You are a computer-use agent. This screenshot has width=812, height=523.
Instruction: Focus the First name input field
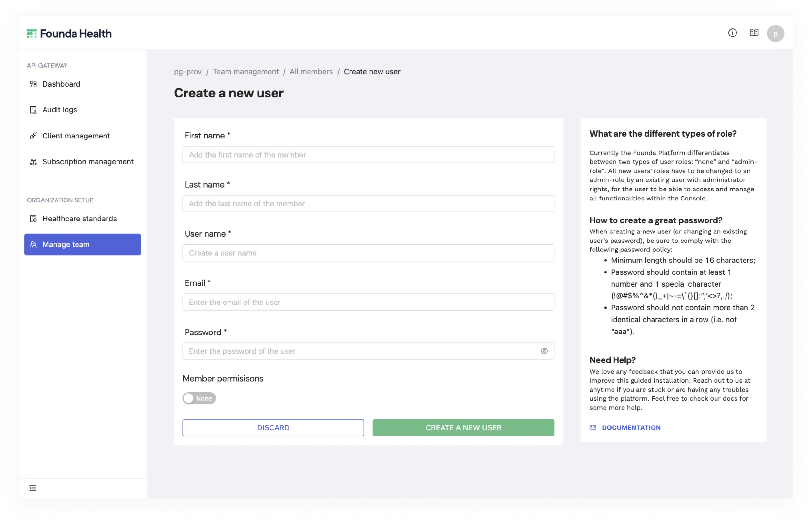pyautogui.click(x=368, y=155)
